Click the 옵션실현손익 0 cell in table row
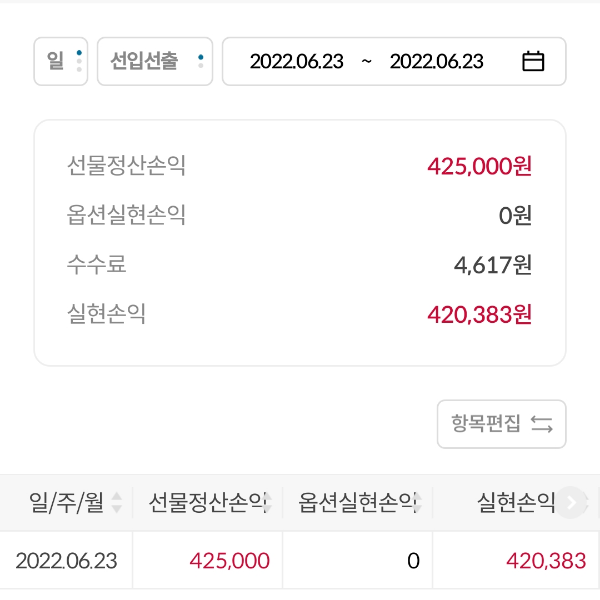This screenshot has width=600, height=600. click(x=413, y=561)
